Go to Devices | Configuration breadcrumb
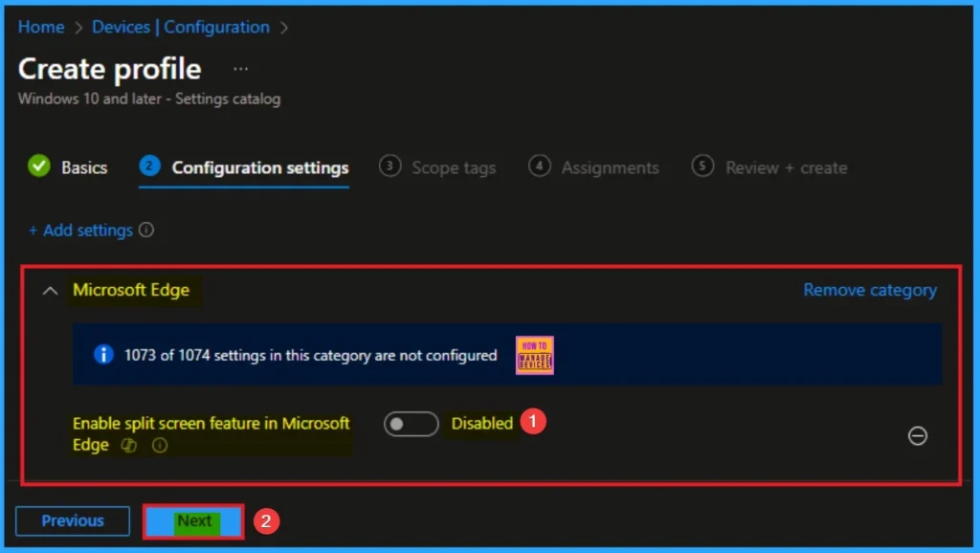The image size is (980, 553). click(x=181, y=27)
